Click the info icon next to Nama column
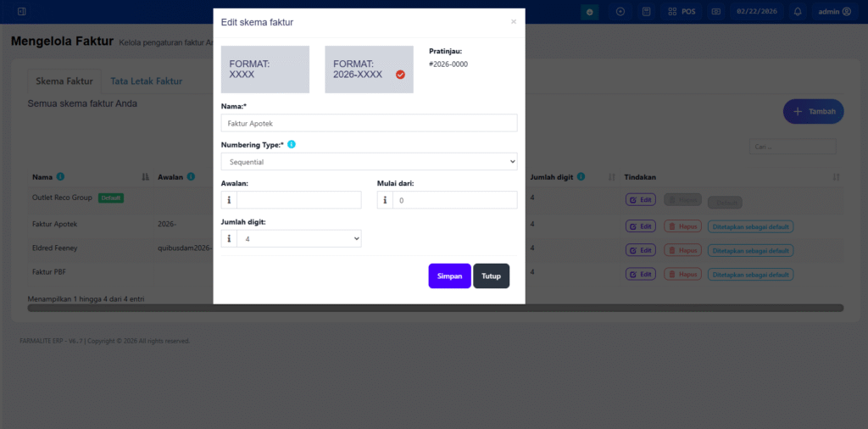Viewport: 868px width, 429px height. [60, 177]
